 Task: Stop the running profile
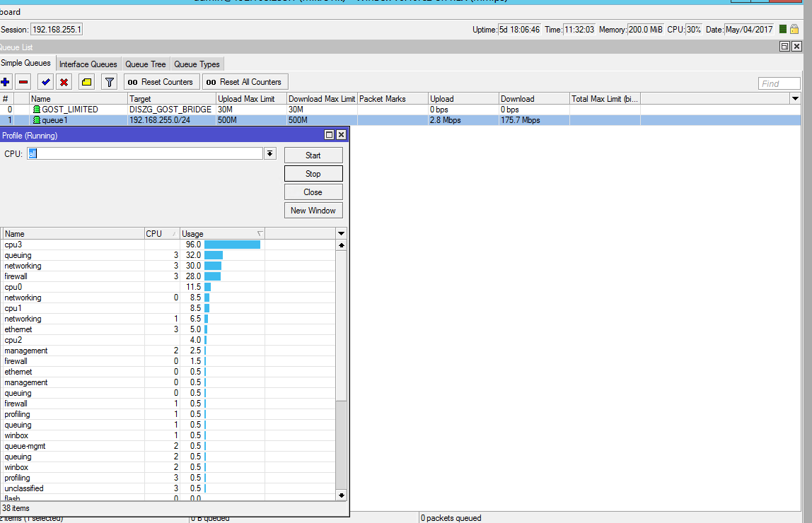point(313,174)
